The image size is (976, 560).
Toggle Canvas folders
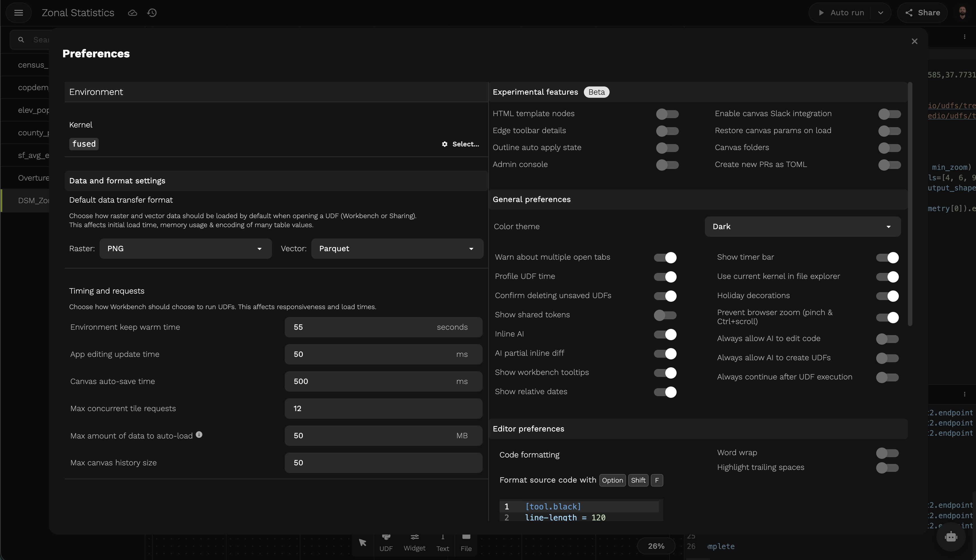pyautogui.click(x=889, y=148)
